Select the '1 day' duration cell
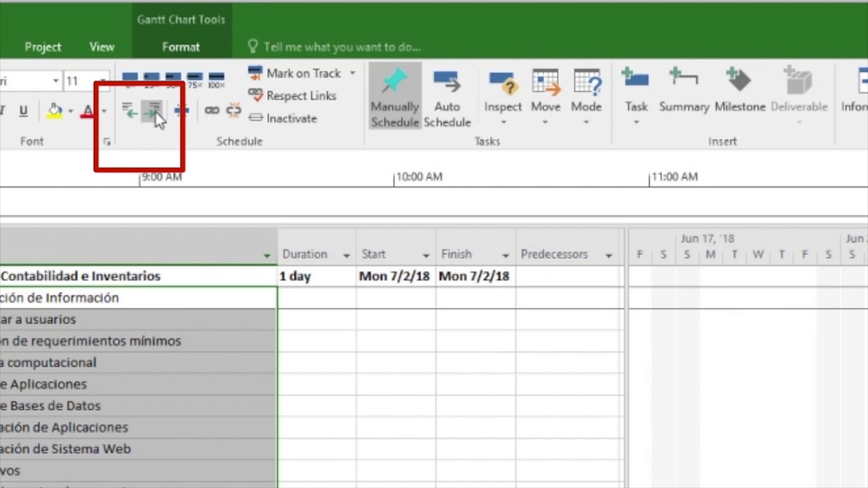The height and width of the screenshot is (488, 868). (x=317, y=276)
